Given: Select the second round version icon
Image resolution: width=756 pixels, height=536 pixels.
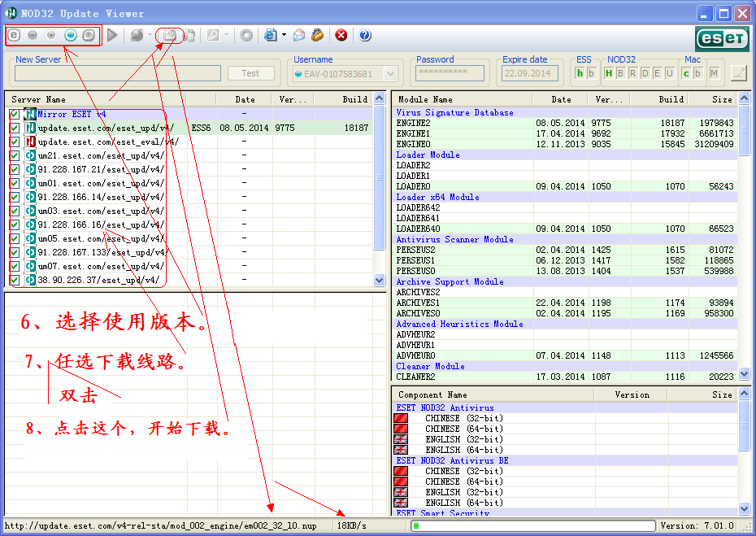Looking at the screenshot, I should (x=33, y=35).
